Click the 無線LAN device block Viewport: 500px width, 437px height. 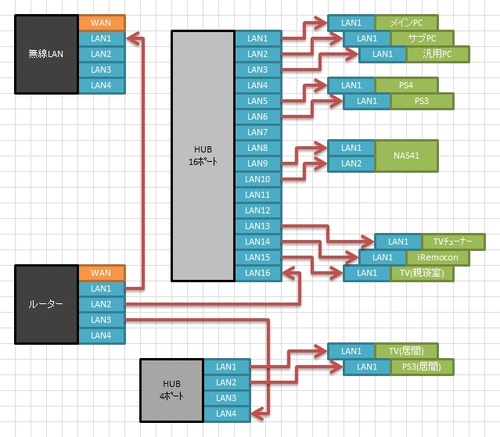pos(47,54)
